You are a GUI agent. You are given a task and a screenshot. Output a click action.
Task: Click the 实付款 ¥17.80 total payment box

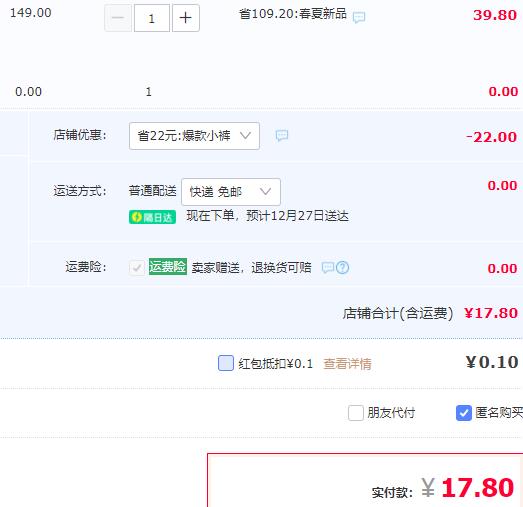pyautogui.click(x=365, y=480)
